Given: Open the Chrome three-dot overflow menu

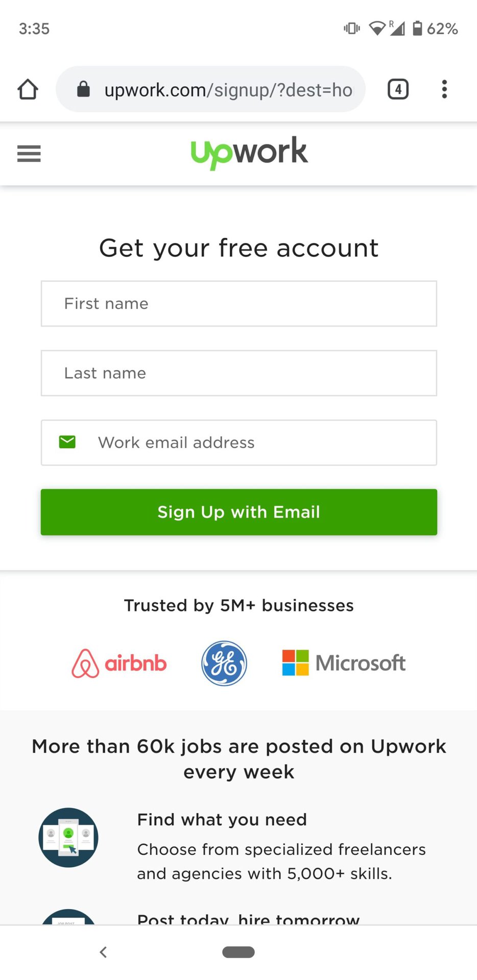Looking at the screenshot, I should coord(444,89).
